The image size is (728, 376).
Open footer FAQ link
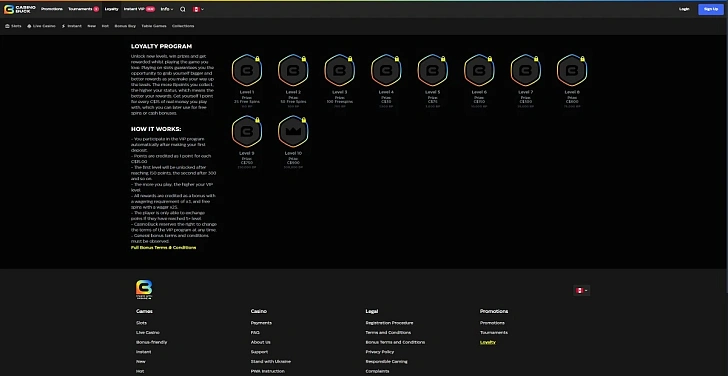(x=255, y=333)
